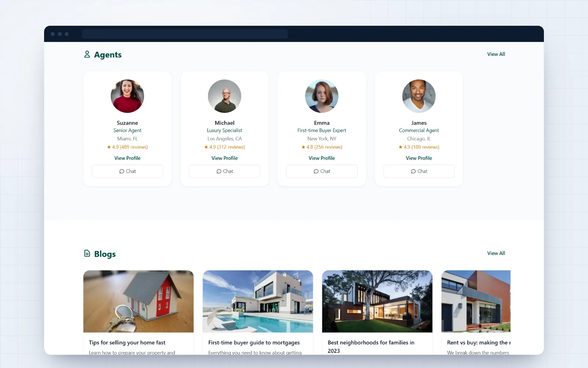View Emma's profile

pos(322,158)
